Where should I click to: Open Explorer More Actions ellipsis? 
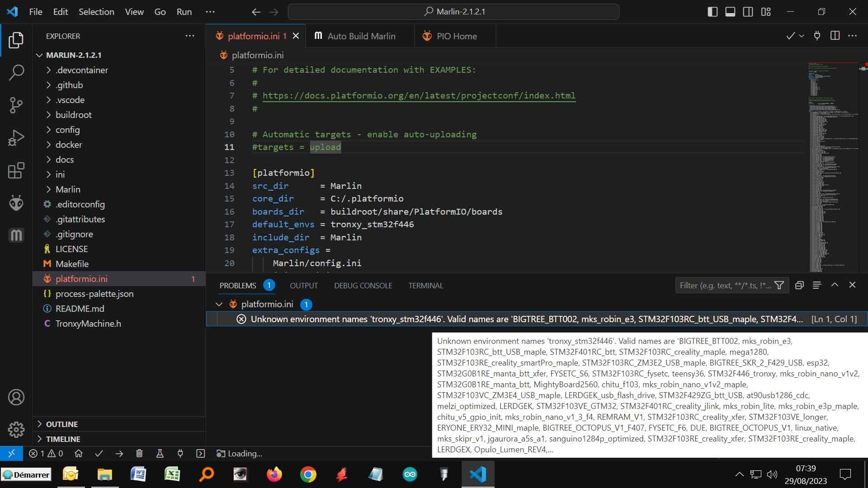point(190,36)
